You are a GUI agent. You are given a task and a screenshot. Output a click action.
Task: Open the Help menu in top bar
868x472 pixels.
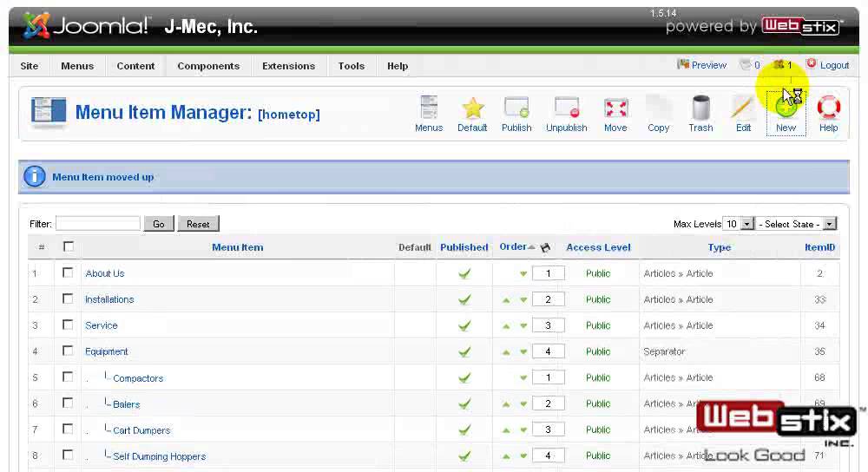pos(398,66)
